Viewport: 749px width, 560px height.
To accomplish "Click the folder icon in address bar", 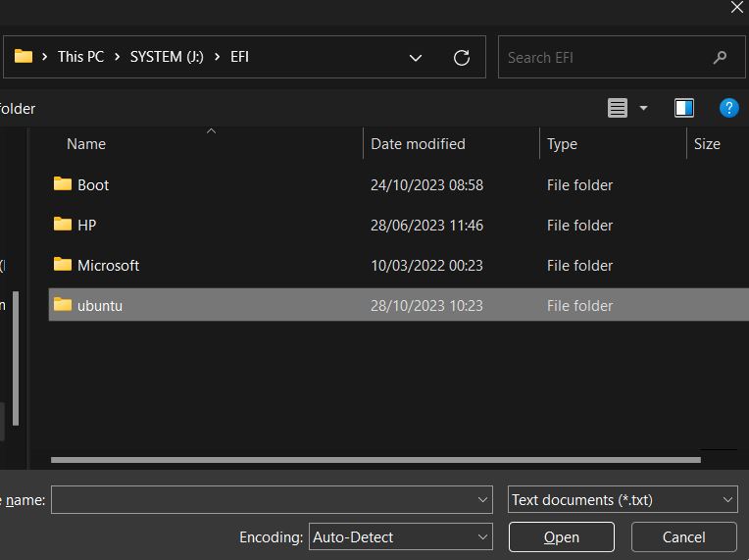I will click(24, 56).
